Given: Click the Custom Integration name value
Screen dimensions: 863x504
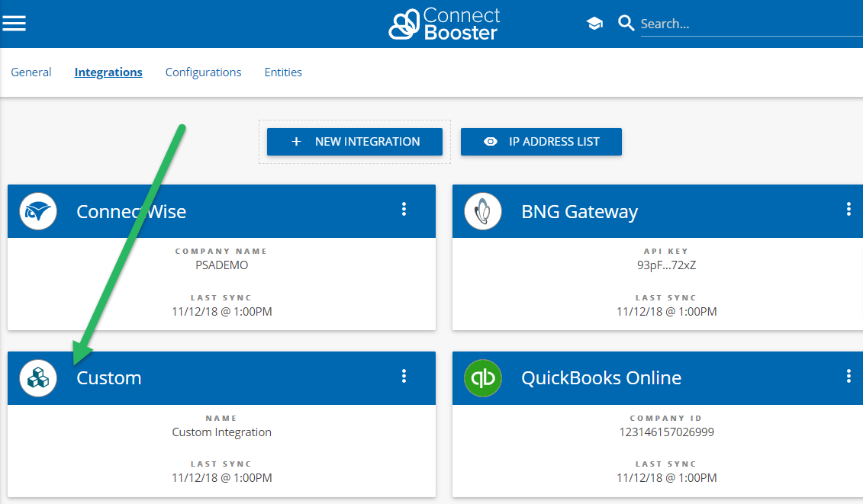Looking at the screenshot, I should tap(222, 432).
